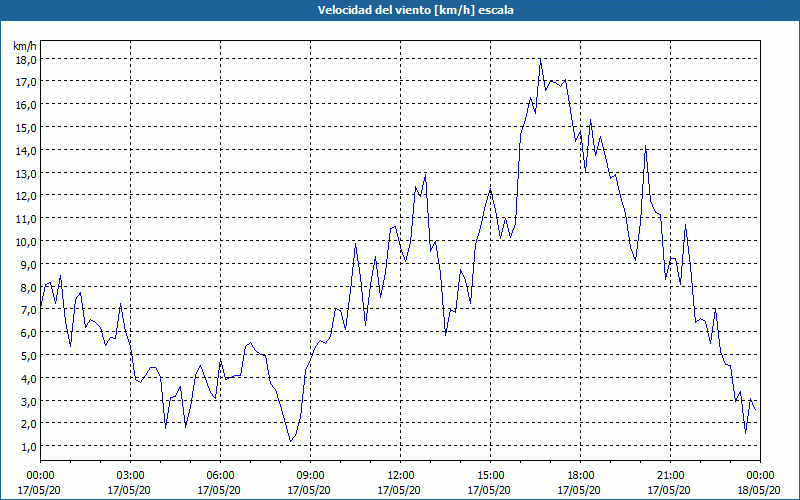Click the 1,0 value on the y-axis
The height and width of the screenshot is (500, 800).
point(28,446)
